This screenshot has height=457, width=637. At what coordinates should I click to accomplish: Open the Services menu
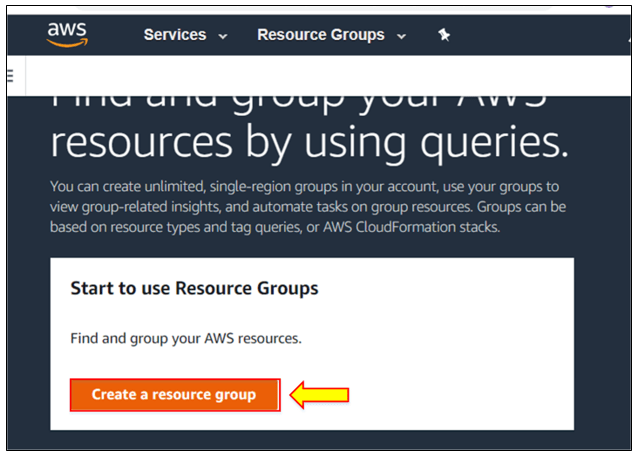pyautogui.click(x=175, y=35)
